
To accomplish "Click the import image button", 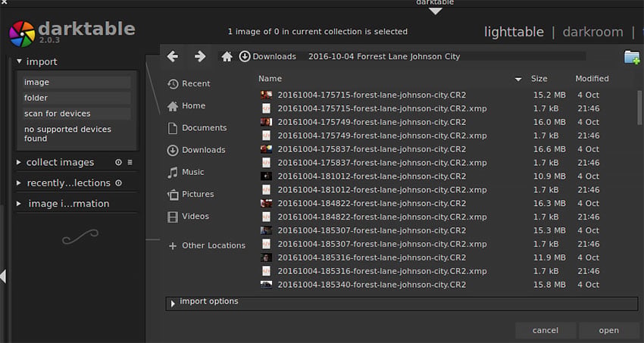I will coord(77,82).
